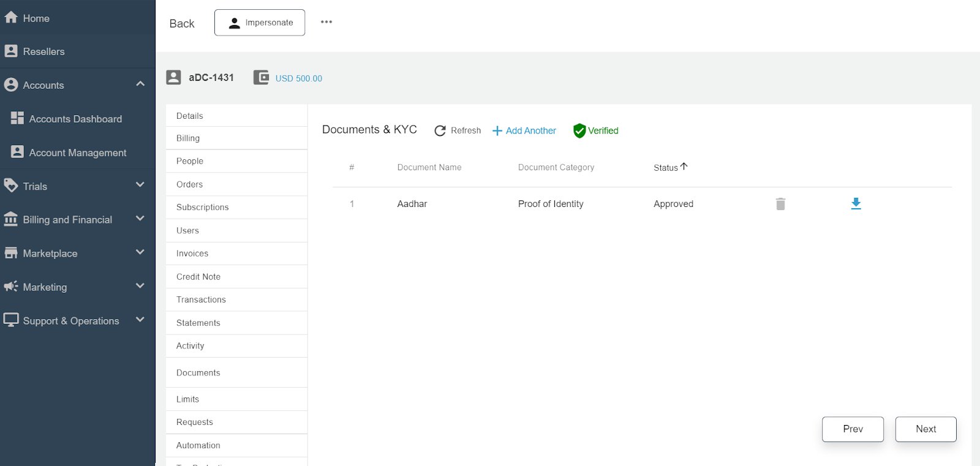
Task: Click the Status column header text
Action: point(666,168)
